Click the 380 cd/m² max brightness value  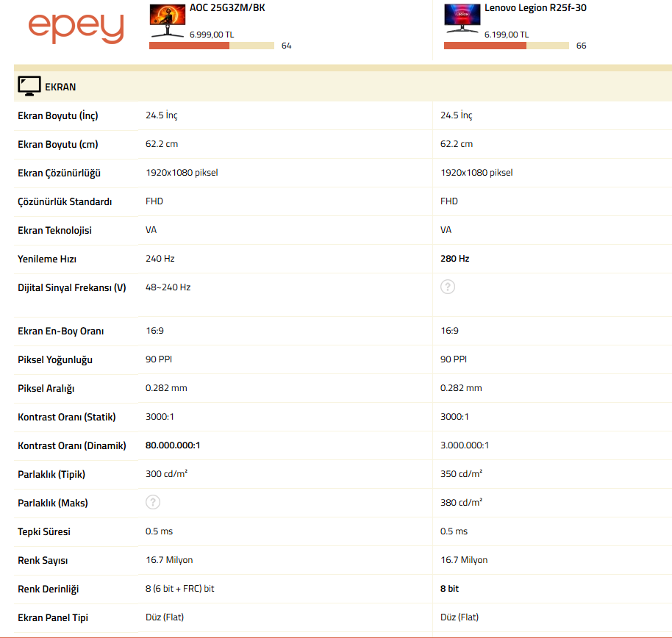tap(461, 503)
